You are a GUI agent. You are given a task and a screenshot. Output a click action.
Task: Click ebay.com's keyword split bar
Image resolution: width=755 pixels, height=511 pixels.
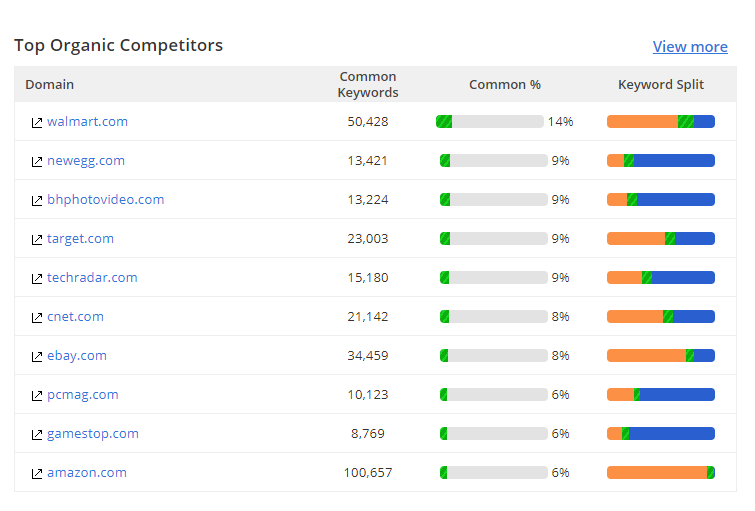pos(661,355)
